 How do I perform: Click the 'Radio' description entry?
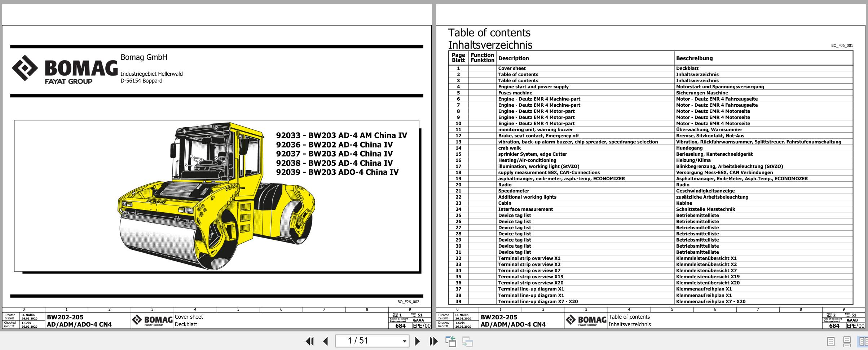tap(505, 185)
